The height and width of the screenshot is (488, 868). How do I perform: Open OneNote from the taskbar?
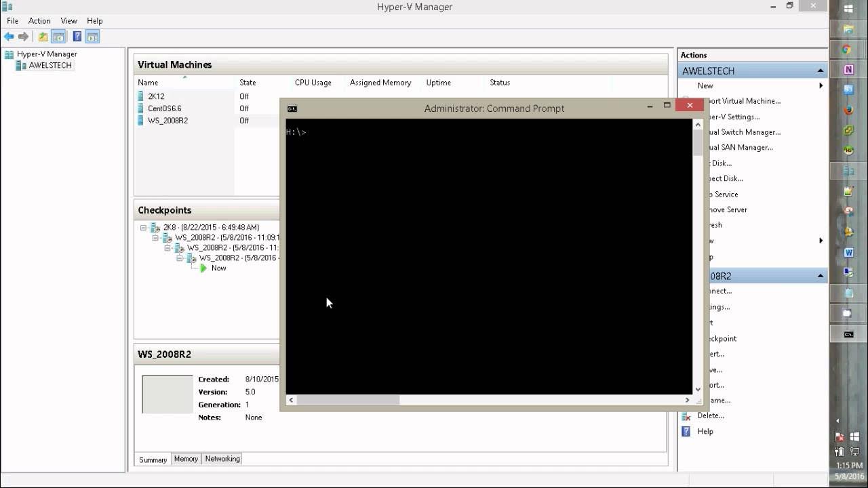point(848,70)
